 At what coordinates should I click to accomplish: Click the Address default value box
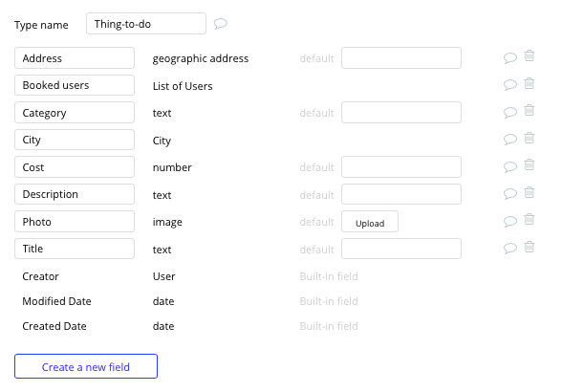coord(401,57)
